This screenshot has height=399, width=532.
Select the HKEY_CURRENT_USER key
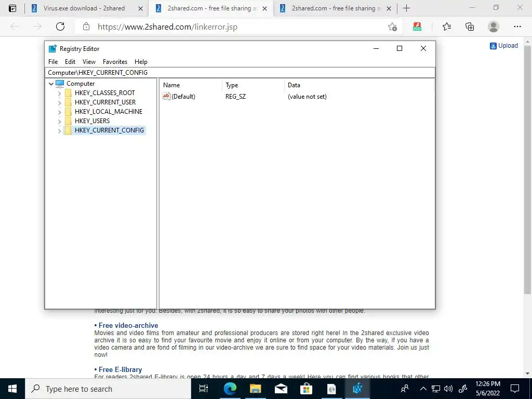105,102
